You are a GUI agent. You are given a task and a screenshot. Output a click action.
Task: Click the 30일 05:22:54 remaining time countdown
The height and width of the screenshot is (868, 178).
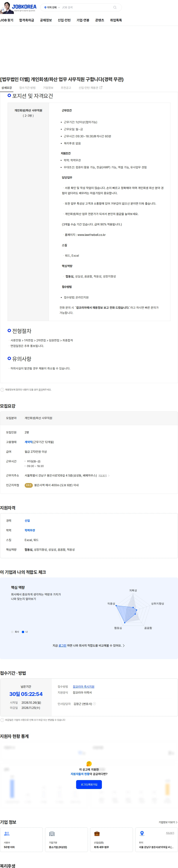(x=26, y=694)
